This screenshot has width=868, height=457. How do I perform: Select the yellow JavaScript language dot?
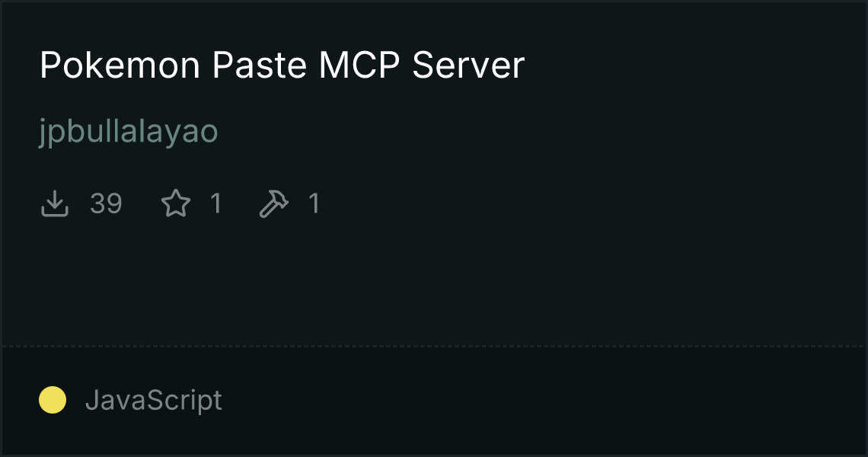click(x=53, y=400)
